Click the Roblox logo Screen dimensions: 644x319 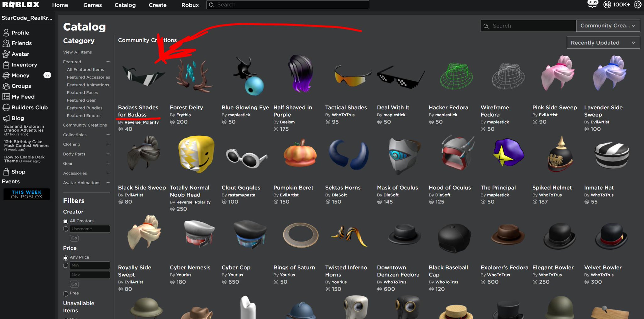21,5
